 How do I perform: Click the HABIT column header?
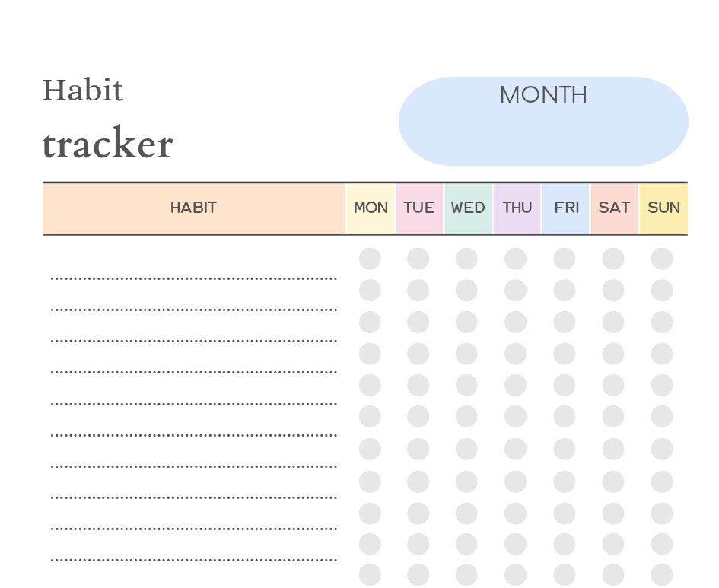point(193,208)
